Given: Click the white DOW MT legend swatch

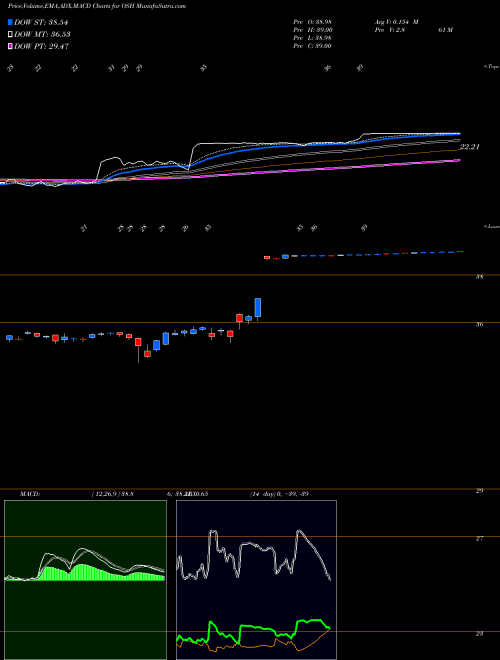Looking at the screenshot, I should click(x=11, y=34).
